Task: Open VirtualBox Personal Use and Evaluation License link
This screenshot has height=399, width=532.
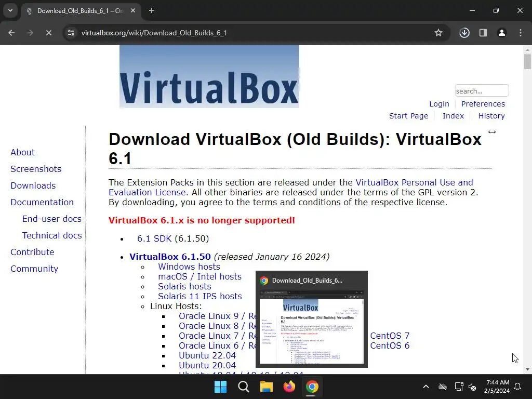Action: point(414,182)
